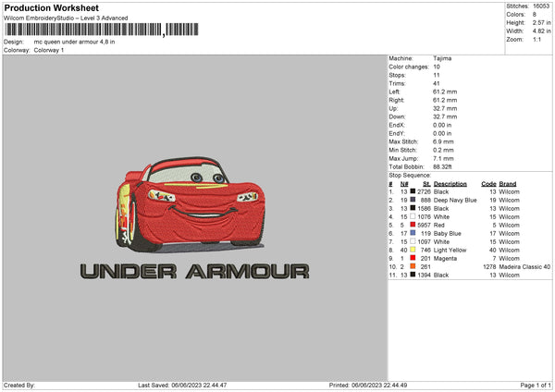Image resolution: width=555 pixels, height=392 pixels.
Task: Click the Height value '2.57 in'
Action: click(x=541, y=22)
